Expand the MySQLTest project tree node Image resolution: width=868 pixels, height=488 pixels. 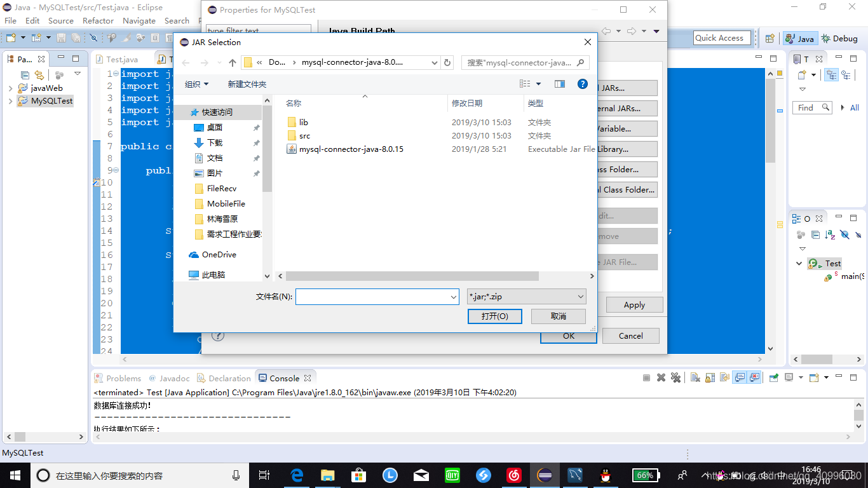point(11,101)
